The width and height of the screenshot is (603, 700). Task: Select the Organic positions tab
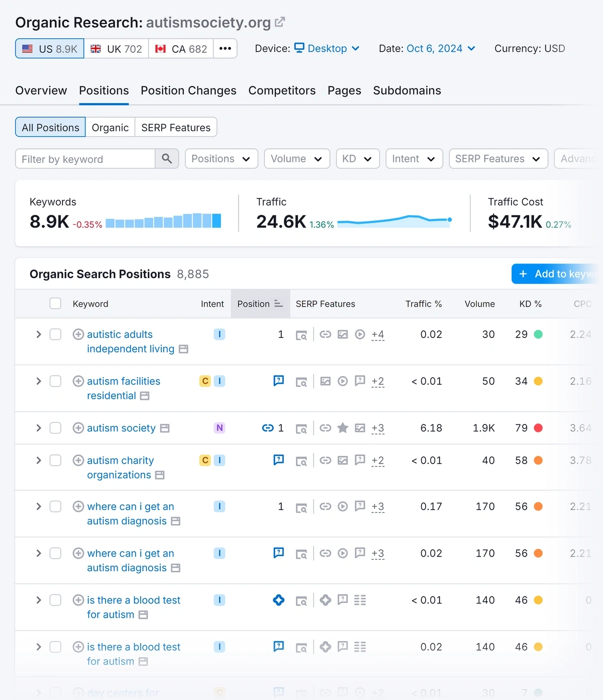coord(110,127)
